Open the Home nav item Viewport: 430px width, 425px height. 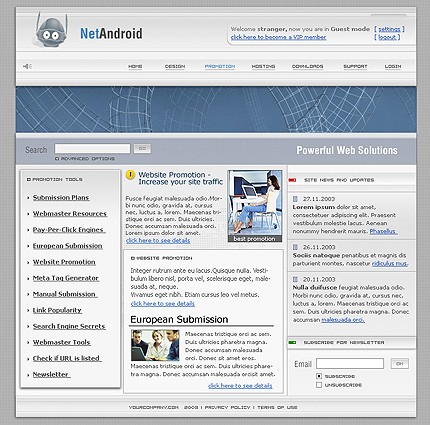pyautogui.click(x=135, y=66)
